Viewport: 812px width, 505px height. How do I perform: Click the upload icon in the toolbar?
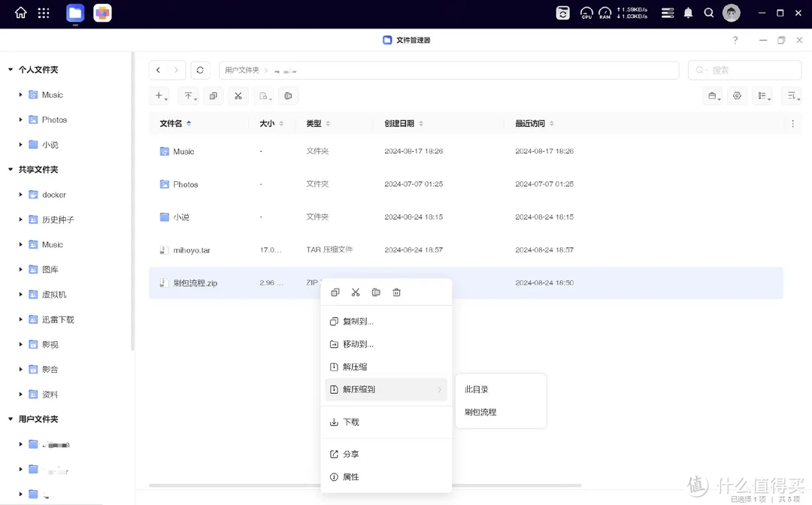[x=188, y=95]
